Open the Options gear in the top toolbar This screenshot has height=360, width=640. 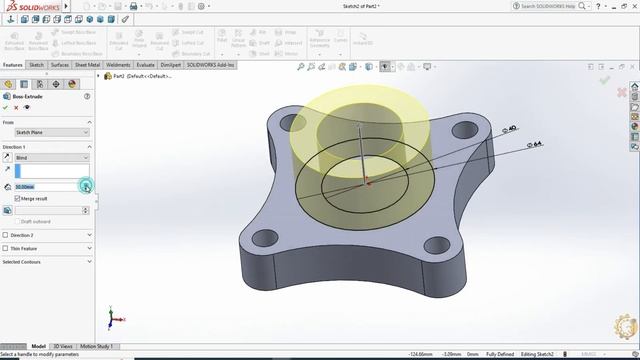(x=201, y=6)
